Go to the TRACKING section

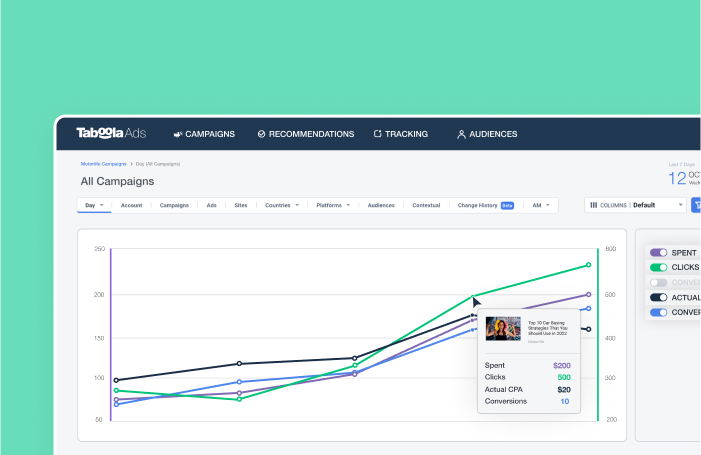tap(401, 134)
